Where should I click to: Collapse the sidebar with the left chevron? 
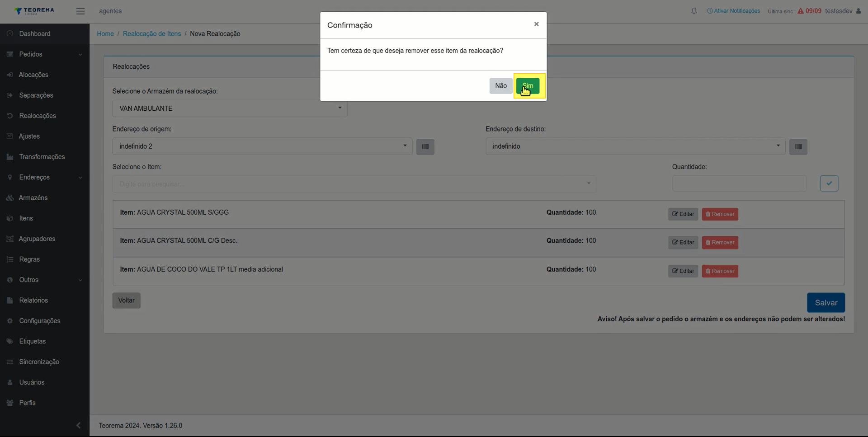[x=79, y=425]
